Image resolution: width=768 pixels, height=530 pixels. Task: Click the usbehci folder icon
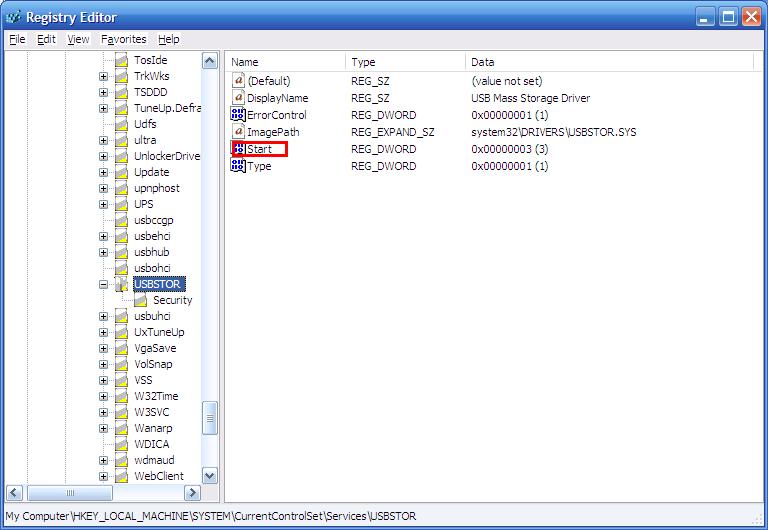[x=121, y=237]
